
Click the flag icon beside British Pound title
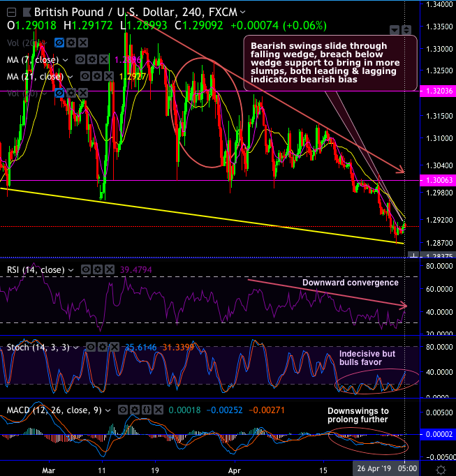point(27,13)
